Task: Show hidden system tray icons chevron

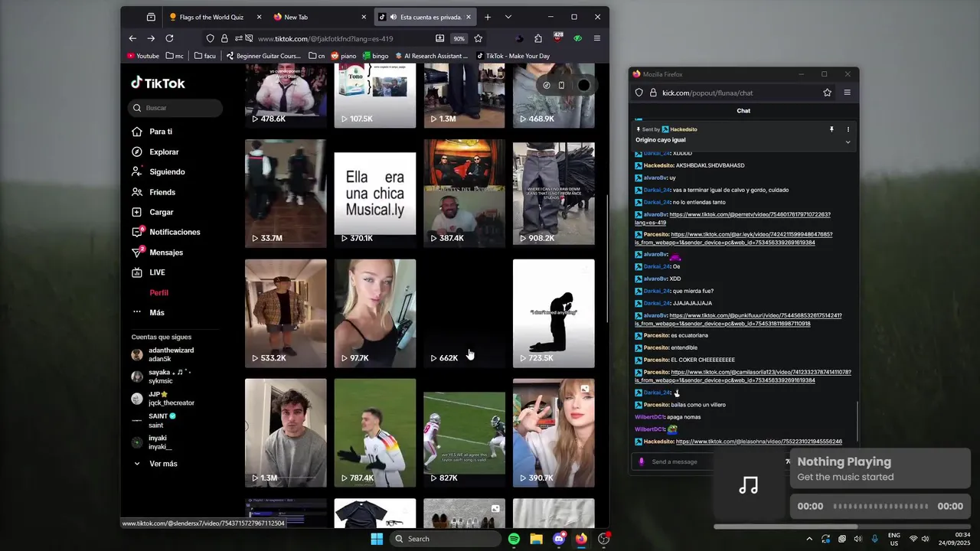Action: [x=809, y=539]
